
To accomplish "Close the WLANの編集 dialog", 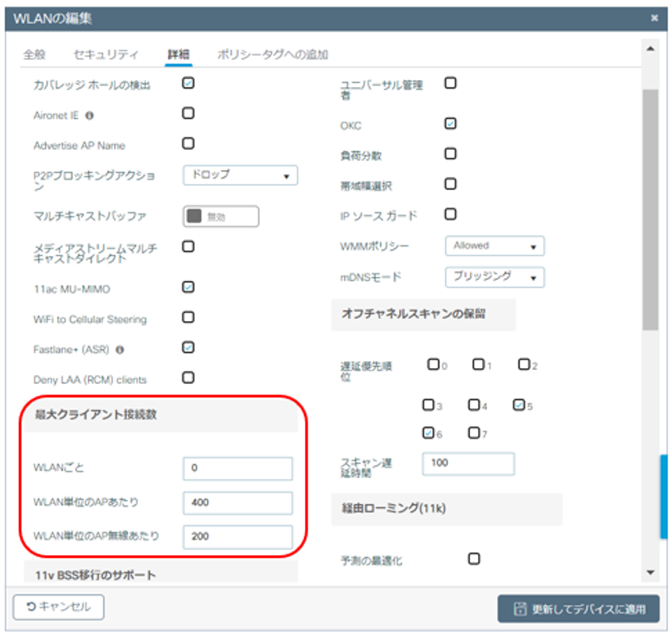I will pos(655,18).
